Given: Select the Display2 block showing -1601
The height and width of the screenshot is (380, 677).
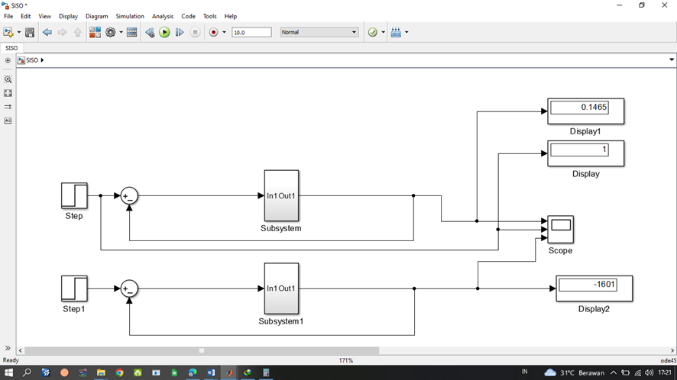Looking at the screenshot, I should point(594,288).
